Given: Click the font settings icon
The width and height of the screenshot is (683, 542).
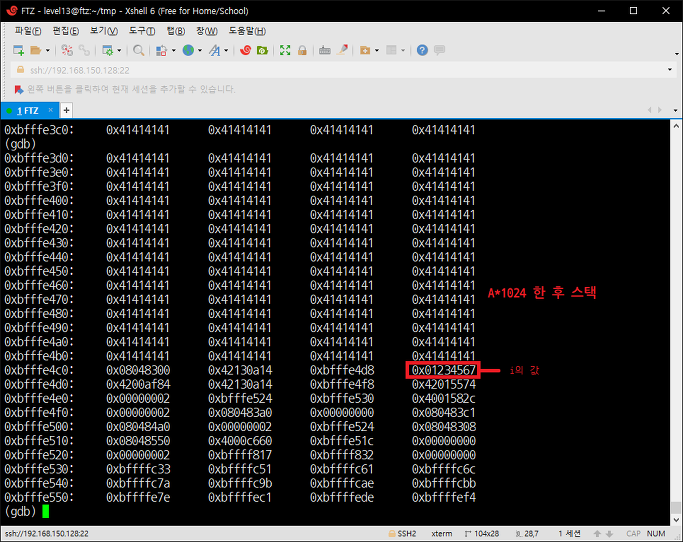Looking at the screenshot, I should (x=215, y=51).
